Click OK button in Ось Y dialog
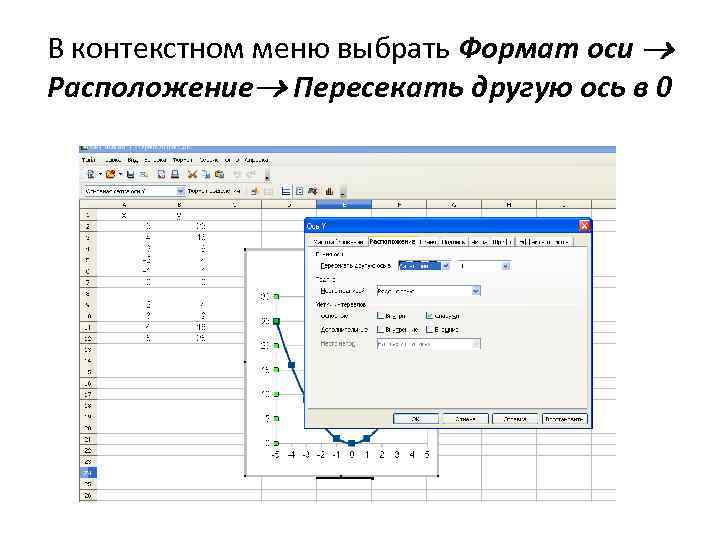 [x=416, y=419]
